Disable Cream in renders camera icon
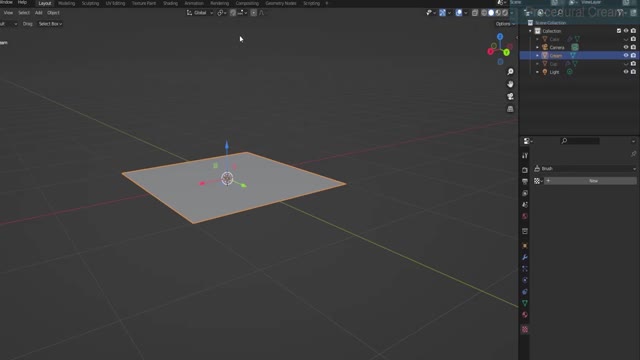This screenshot has width=640, height=360. (x=633, y=56)
